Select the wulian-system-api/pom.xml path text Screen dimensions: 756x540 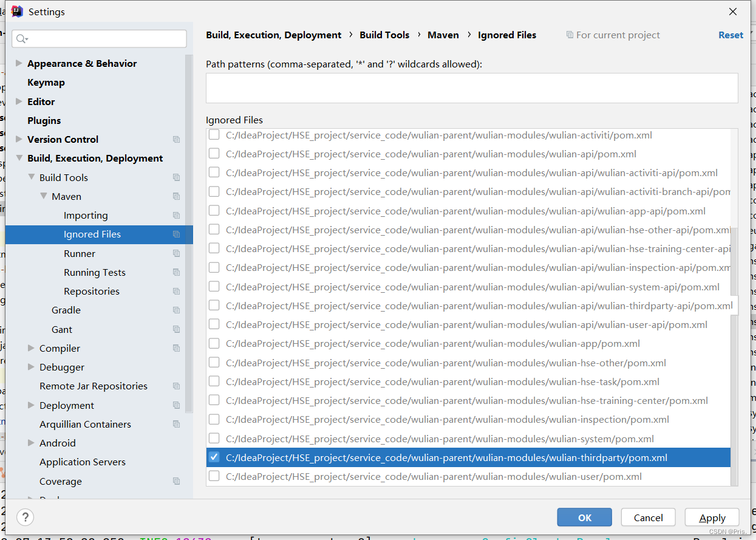coord(472,287)
